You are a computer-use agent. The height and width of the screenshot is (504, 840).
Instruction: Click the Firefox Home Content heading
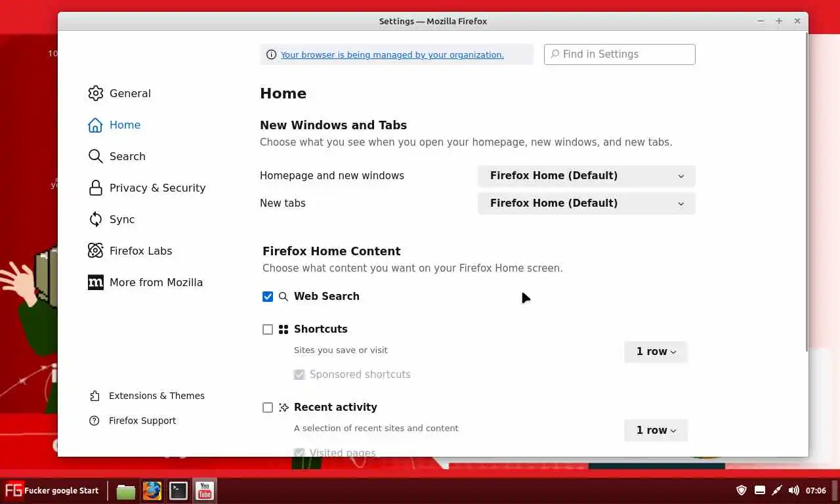[x=331, y=251]
